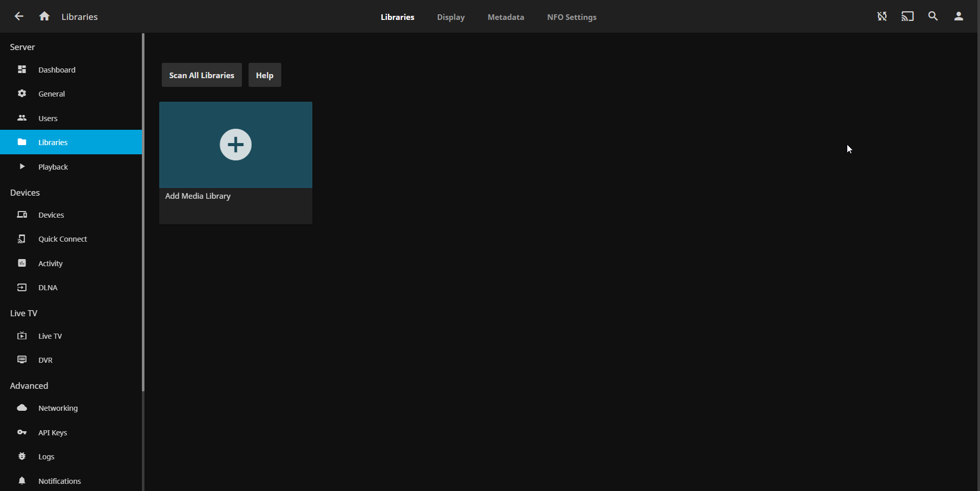Screen dimensions: 980x491
Task: Click Scan All Libraries button
Action: point(202,75)
